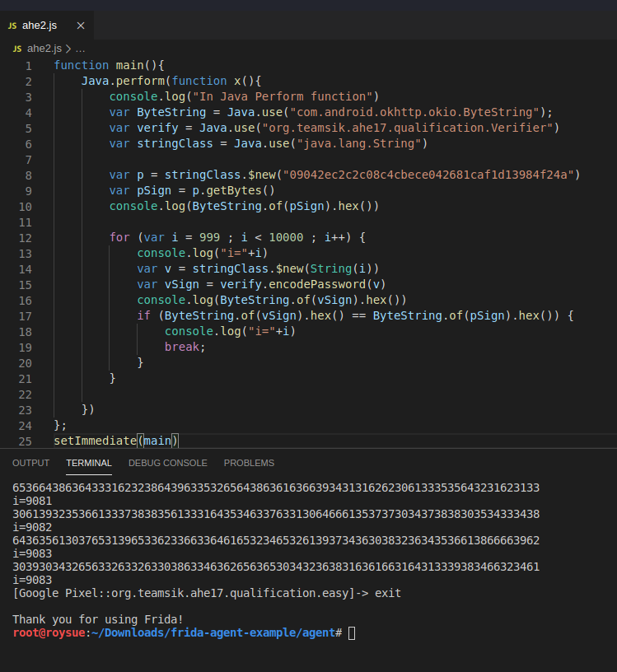Click the hash string literal on line 8

click(x=431, y=175)
